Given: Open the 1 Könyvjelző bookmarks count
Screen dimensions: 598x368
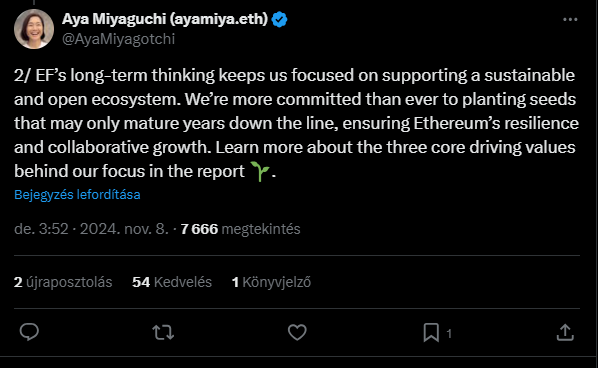Looking at the screenshot, I should coord(272,282).
